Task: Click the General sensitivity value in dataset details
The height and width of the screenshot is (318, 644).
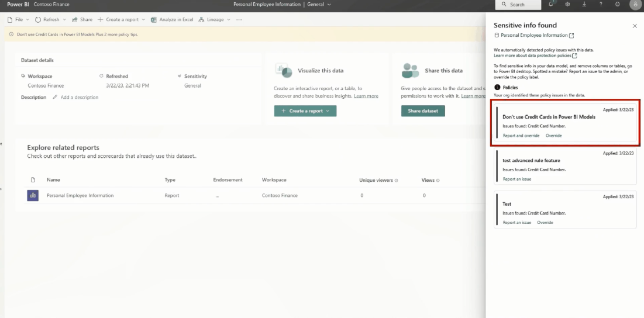Action: 192,86
